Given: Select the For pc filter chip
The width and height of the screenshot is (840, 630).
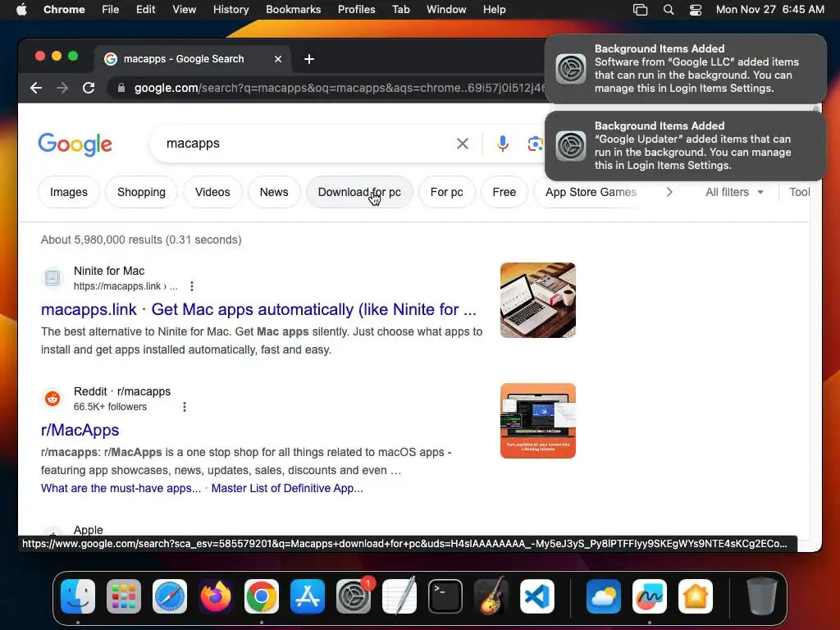Looking at the screenshot, I should (x=447, y=192).
